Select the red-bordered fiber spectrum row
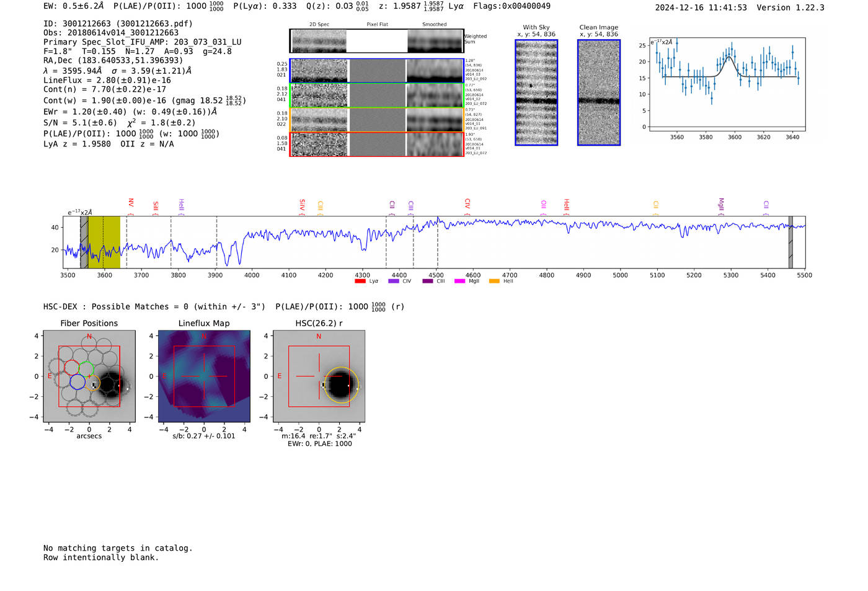The width and height of the screenshot is (868, 591). point(377,144)
